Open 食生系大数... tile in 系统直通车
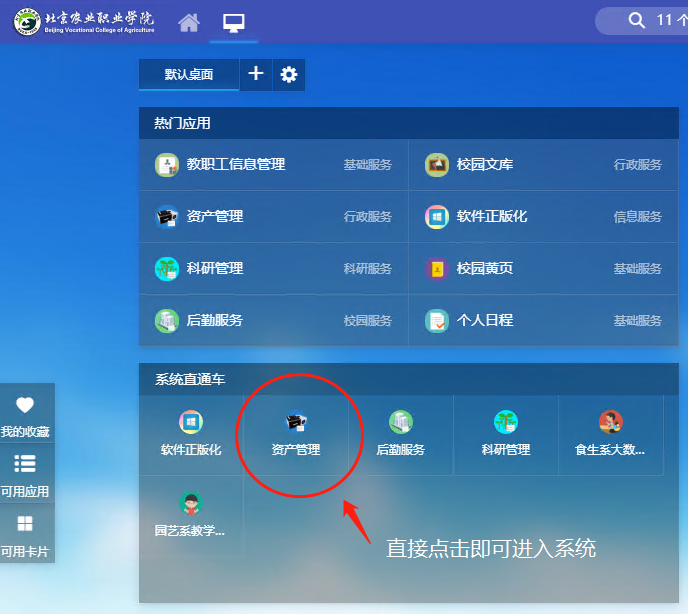Screen dimensions: 688x614 (611, 434)
